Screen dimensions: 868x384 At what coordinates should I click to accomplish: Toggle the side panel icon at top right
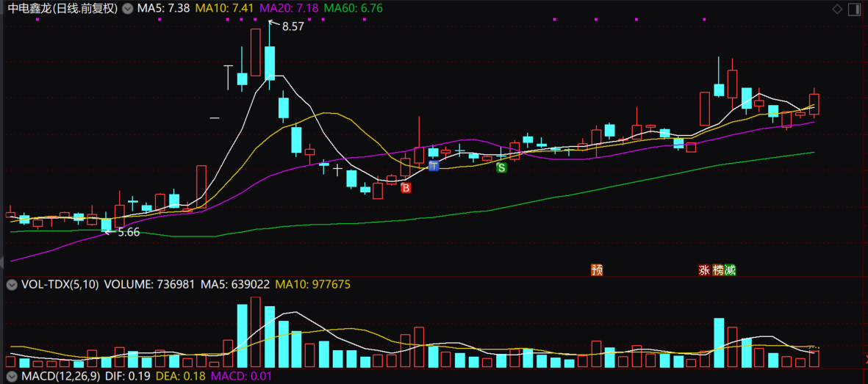(854, 9)
